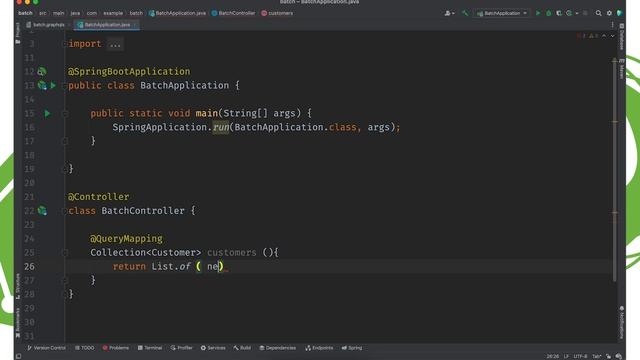
Task: Click example package in navigation breadcrumb
Action: [x=113, y=13]
